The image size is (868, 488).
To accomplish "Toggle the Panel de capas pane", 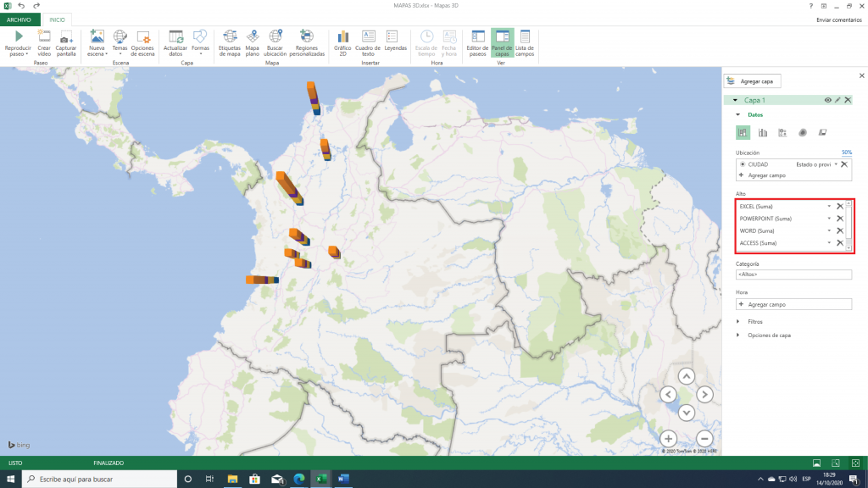I will [502, 43].
